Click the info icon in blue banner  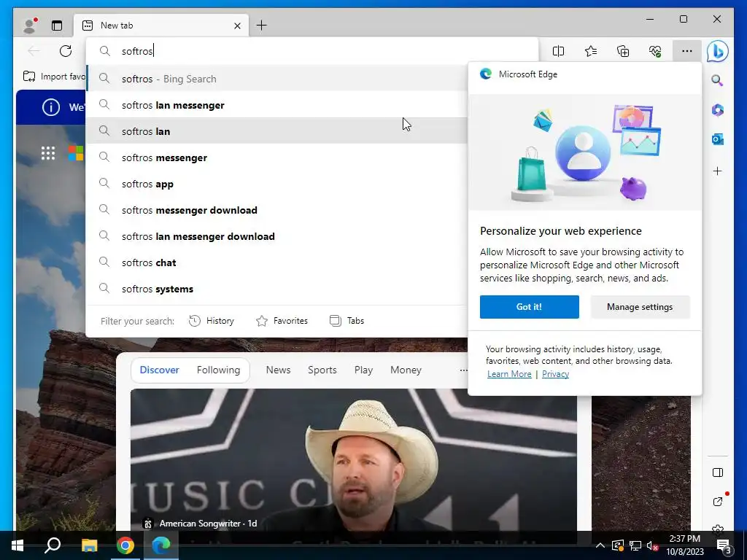click(x=51, y=106)
